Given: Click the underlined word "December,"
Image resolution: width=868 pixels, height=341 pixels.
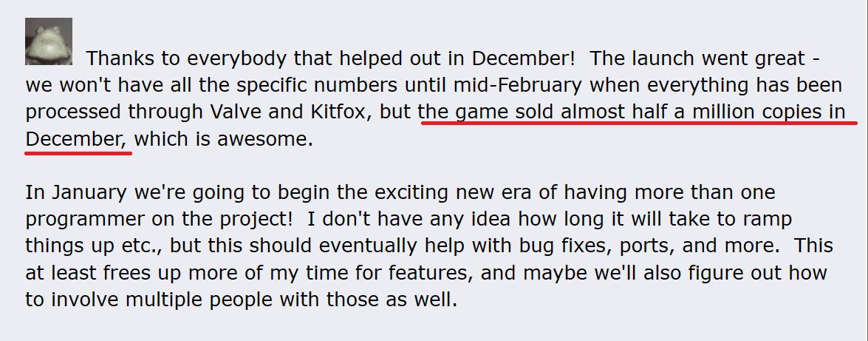Looking at the screenshot, I should click(78, 139).
